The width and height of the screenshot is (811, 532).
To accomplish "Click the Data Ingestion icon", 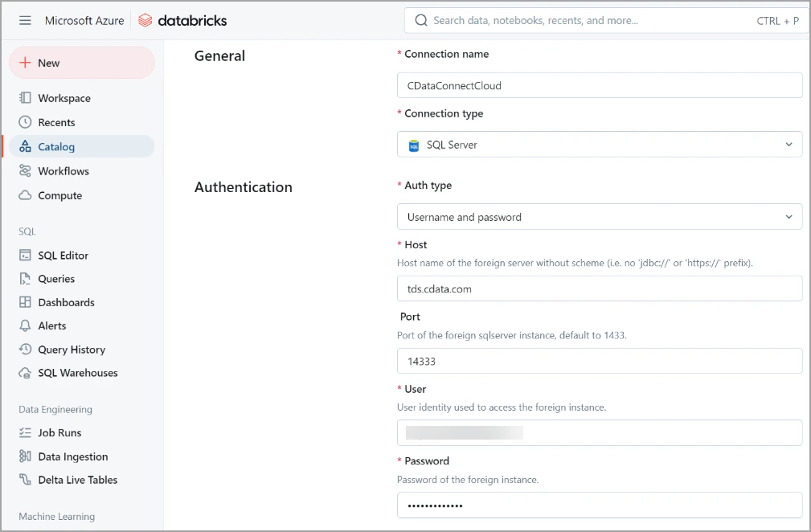I will click(25, 456).
